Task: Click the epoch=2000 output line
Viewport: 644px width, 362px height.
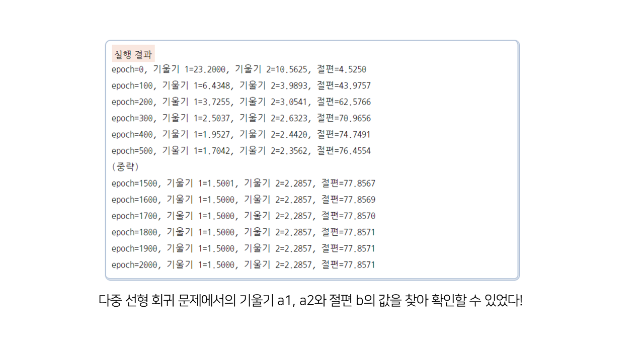Action: (x=244, y=264)
